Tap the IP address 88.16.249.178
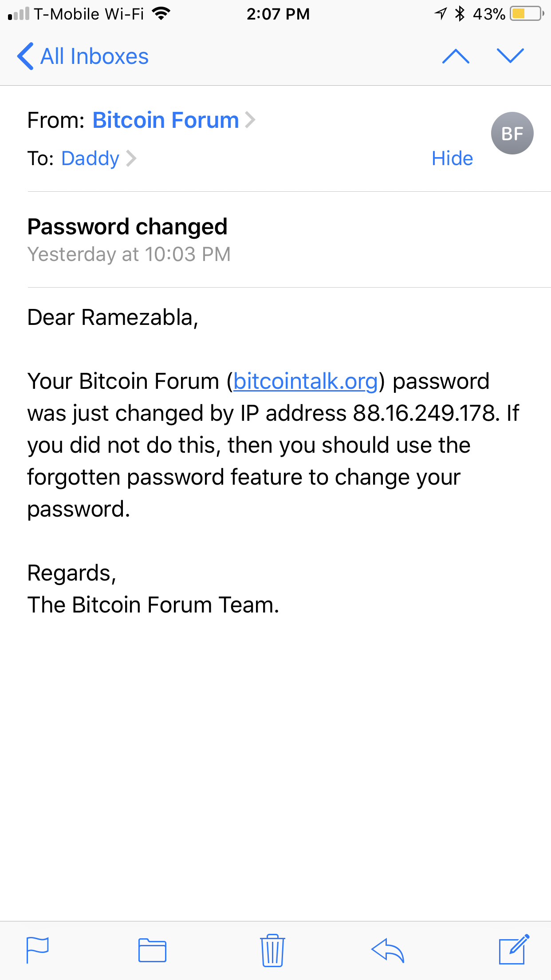Screen dimensions: 551x980 pyautogui.click(x=423, y=413)
